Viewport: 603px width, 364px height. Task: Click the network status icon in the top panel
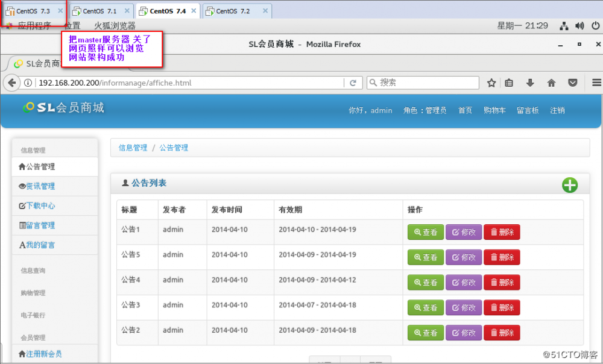click(x=564, y=27)
